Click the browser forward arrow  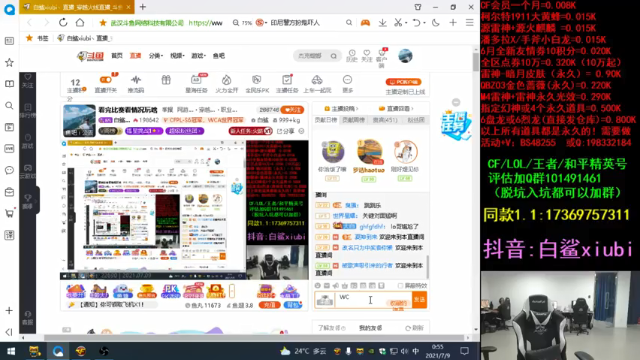pyautogui.click(x=46, y=22)
